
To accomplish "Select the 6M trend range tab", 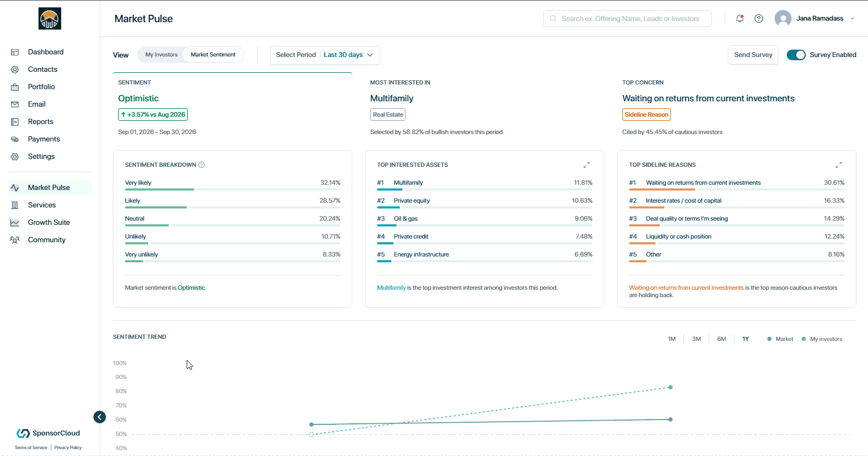I will click(721, 339).
